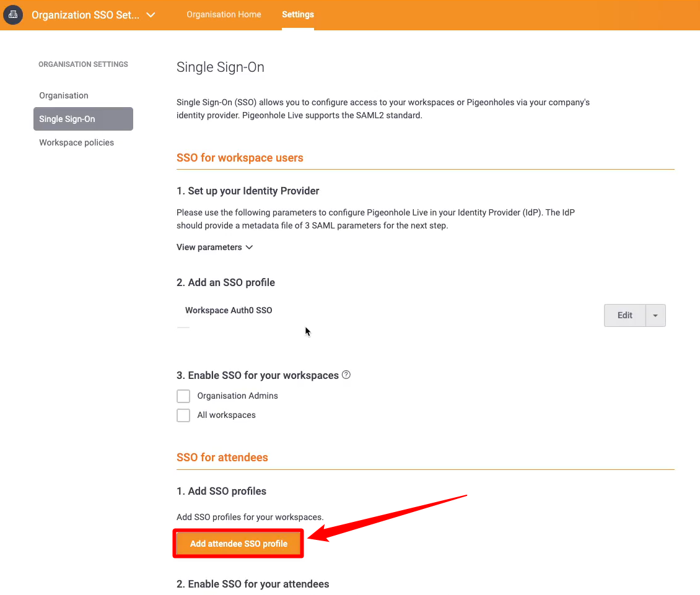Image resolution: width=700 pixels, height=595 pixels.
Task: Click the organisation building icon in header
Action: [13, 15]
